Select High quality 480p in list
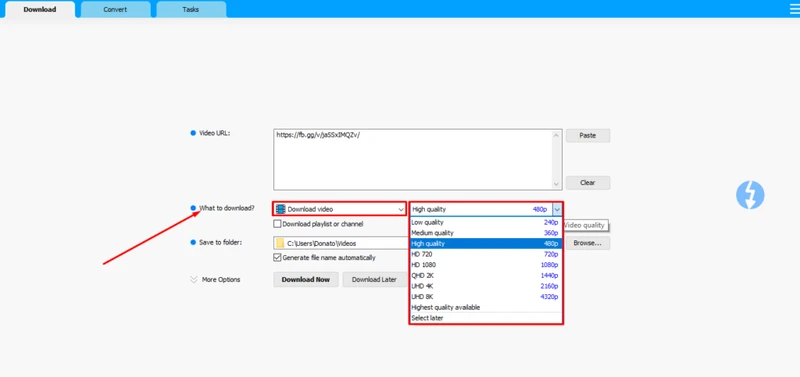 click(485, 244)
